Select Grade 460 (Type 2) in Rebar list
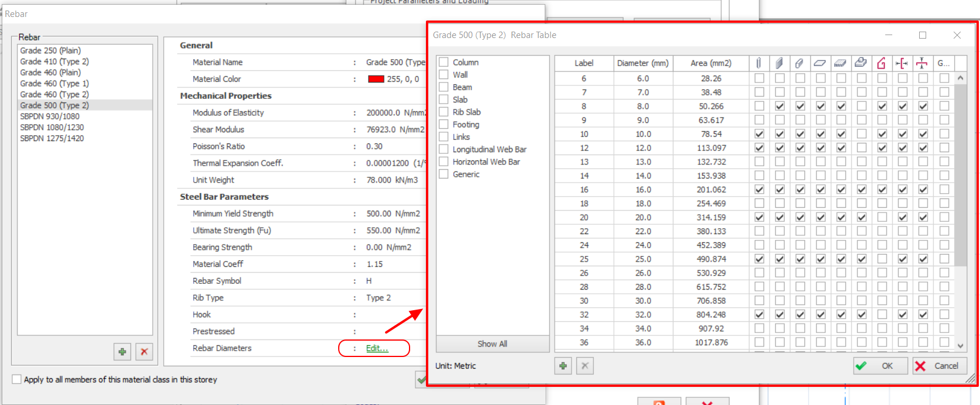The image size is (980, 405). 54,94
